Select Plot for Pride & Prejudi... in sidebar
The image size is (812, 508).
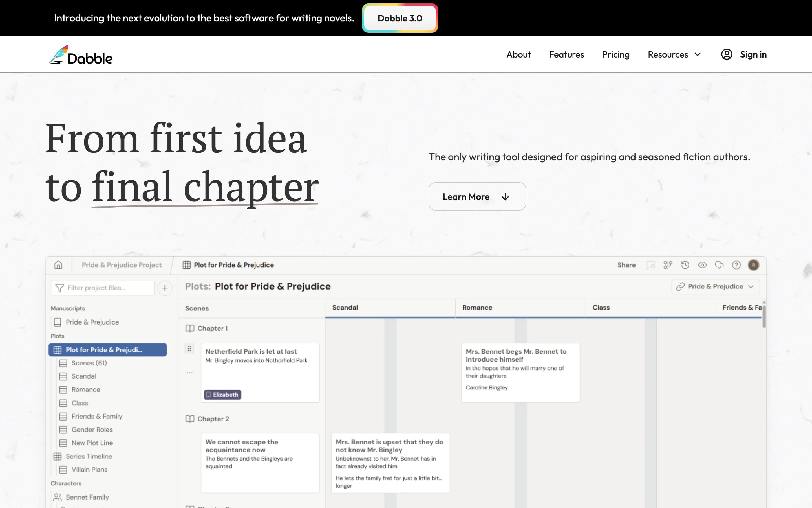point(107,350)
